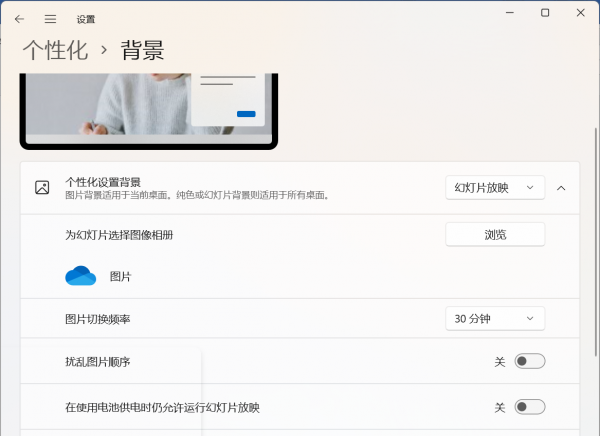
Task: Toggle 在使用电池供电时仍允许运行幻灯片放映 switch
Action: click(530, 407)
